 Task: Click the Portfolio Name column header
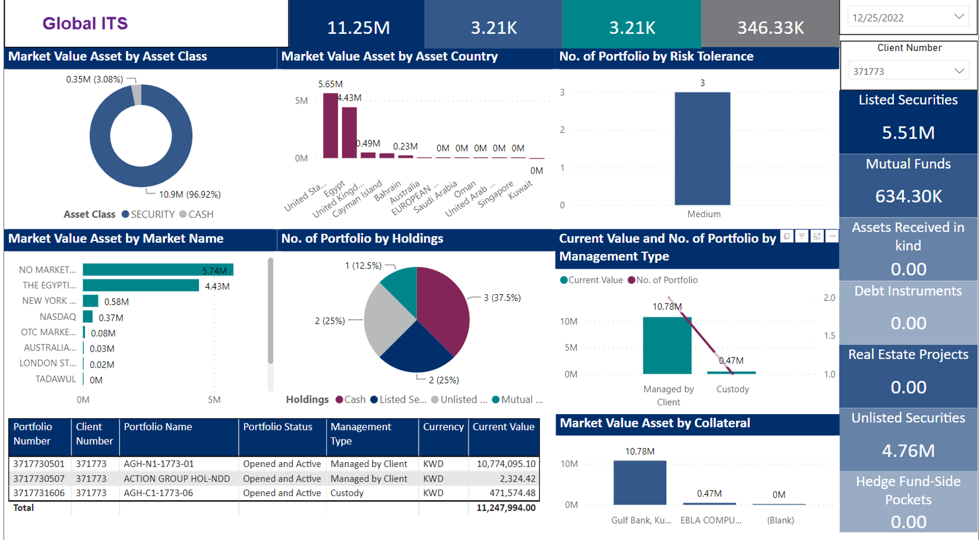point(157,427)
